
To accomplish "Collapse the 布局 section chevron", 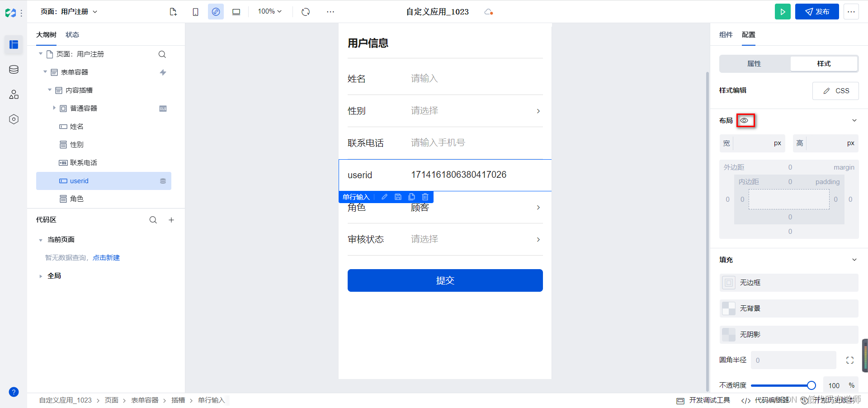I will (854, 120).
